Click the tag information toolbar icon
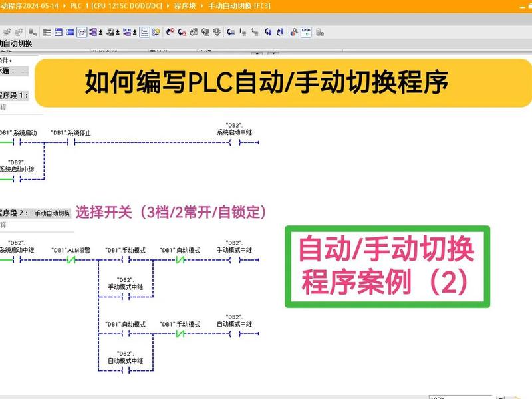Screen dimensions: 532x399 tap(110, 32)
